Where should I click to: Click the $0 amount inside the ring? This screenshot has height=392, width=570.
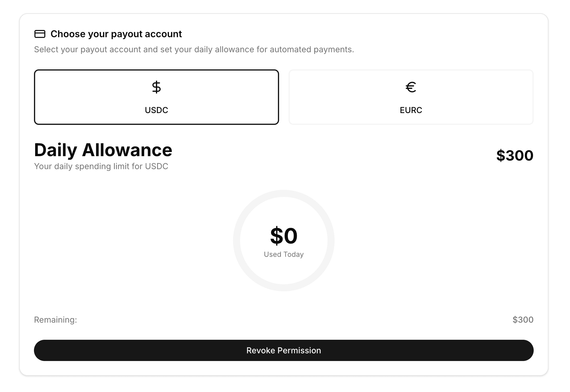coord(284,236)
